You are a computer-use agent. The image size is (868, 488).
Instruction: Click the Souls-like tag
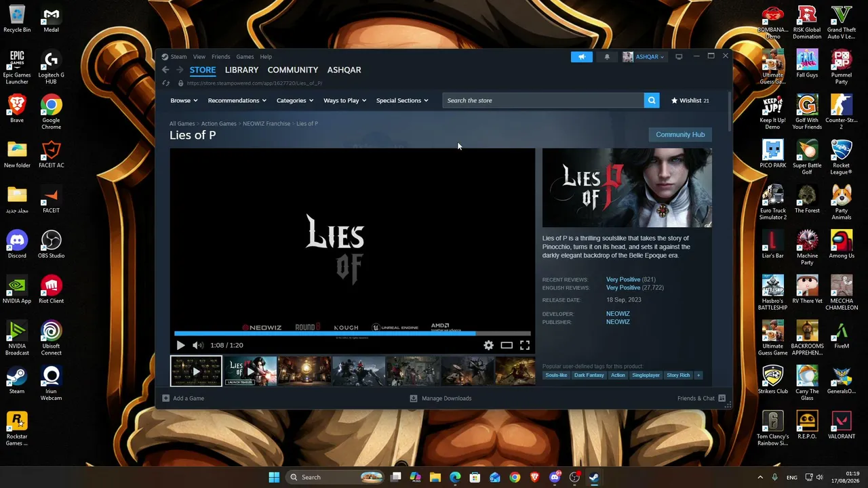(x=556, y=375)
